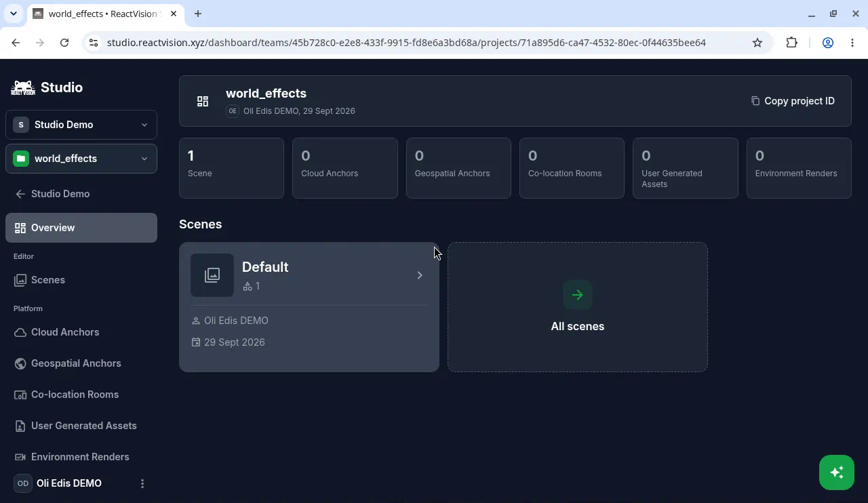The height and width of the screenshot is (503, 868).
Task: Open the Co-location Rooms stat card
Action: point(572,168)
